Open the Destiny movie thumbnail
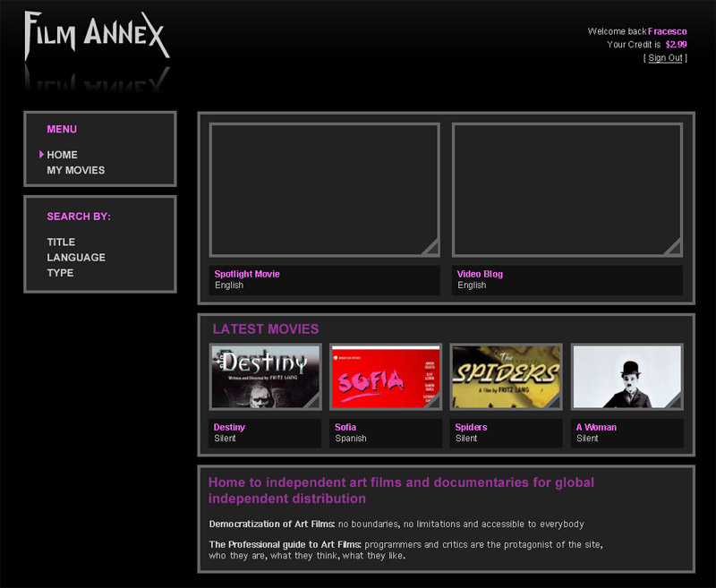This screenshot has width=716, height=588. [265, 377]
